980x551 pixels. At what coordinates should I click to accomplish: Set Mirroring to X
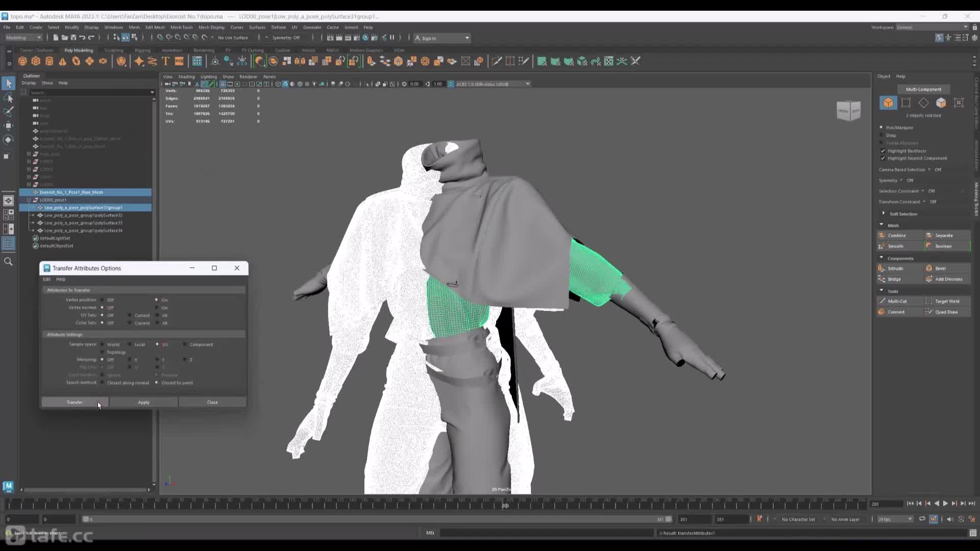click(130, 360)
